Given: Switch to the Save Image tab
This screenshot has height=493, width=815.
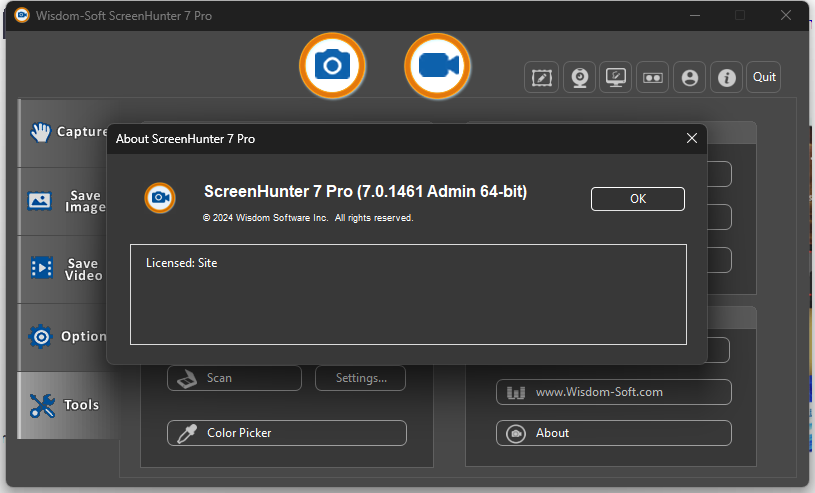Looking at the screenshot, I should [62, 201].
